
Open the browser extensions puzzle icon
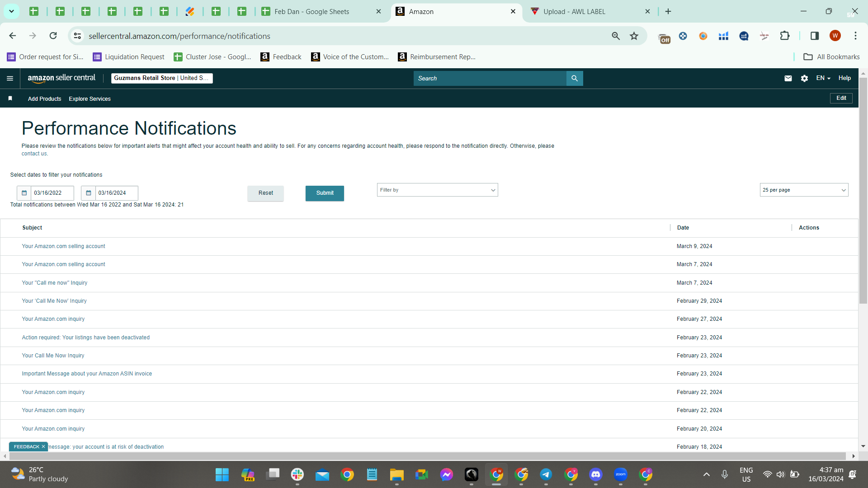point(785,36)
